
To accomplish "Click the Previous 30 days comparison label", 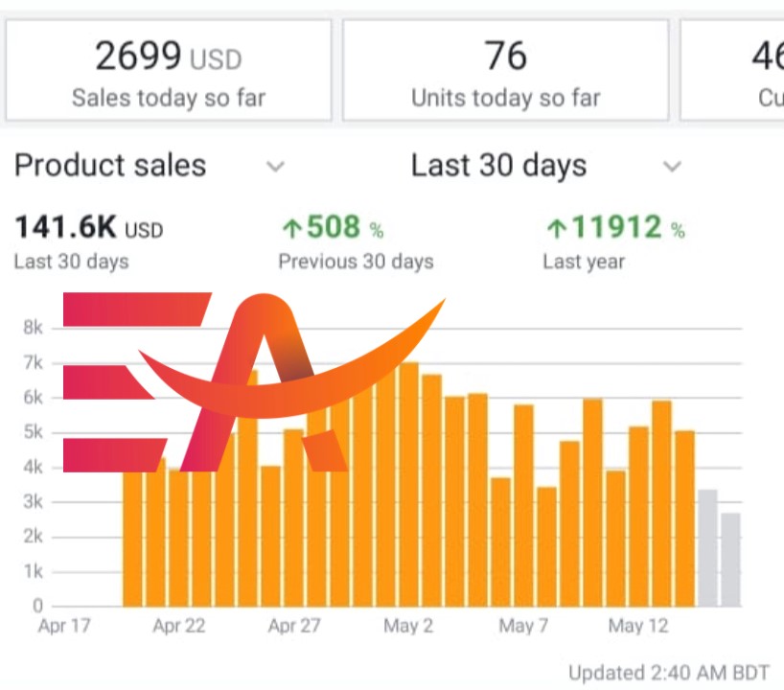I will (x=356, y=261).
